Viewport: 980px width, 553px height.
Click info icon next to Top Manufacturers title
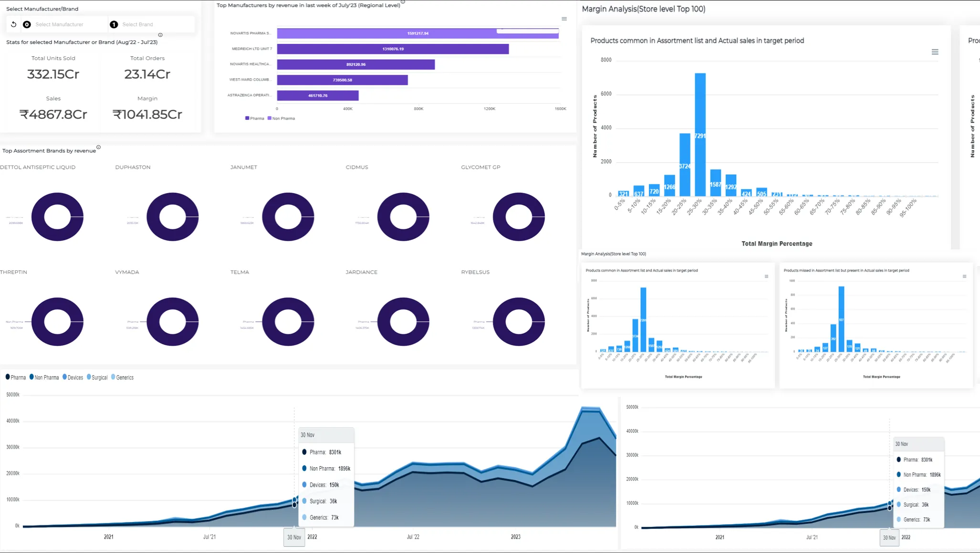point(403,2)
